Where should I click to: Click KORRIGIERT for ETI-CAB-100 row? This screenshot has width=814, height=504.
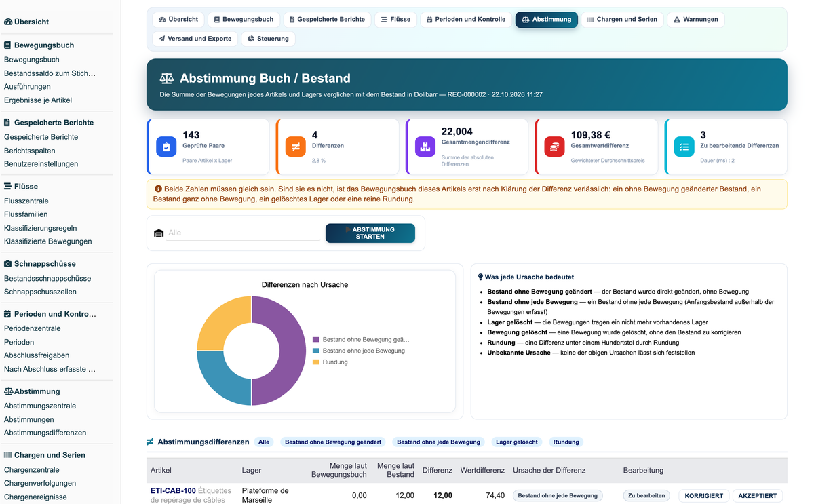pyautogui.click(x=704, y=496)
